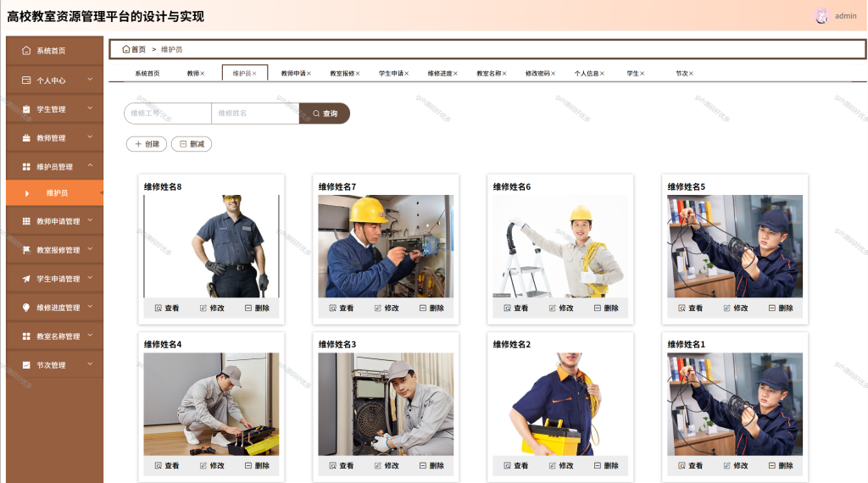Click the 教师管理 briefcase icon

[x=26, y=138]
